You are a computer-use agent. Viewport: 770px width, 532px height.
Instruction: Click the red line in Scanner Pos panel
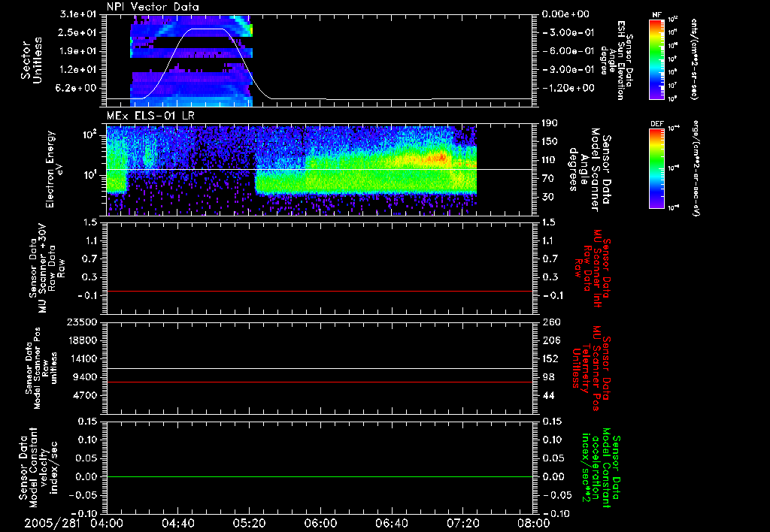[x=320, y=382]
